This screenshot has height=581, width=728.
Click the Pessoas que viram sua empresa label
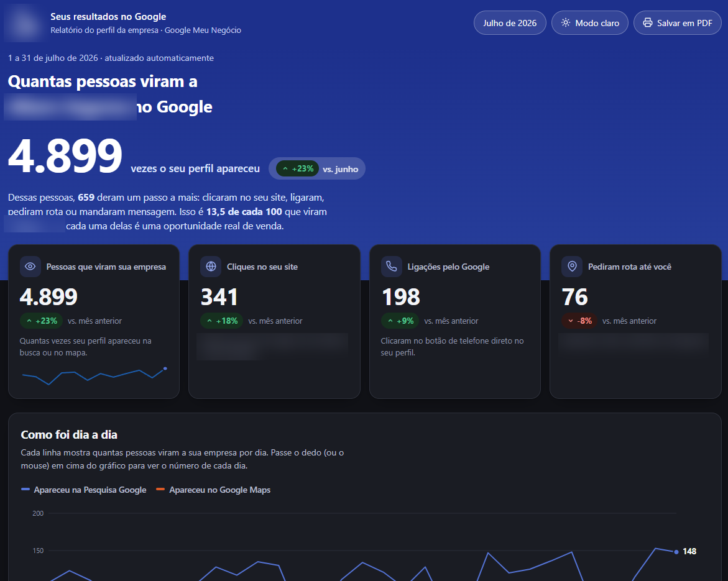pyautogui.click(x=106, y=267)
